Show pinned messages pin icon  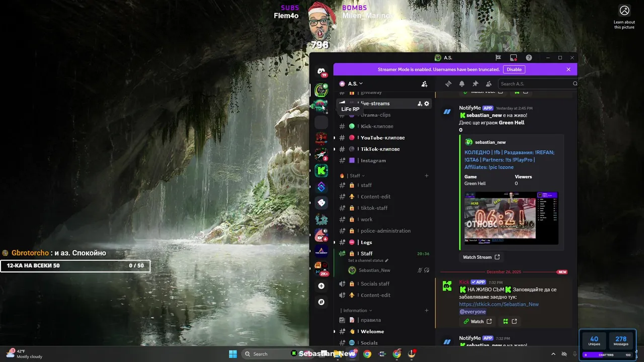tap(475, 84)
